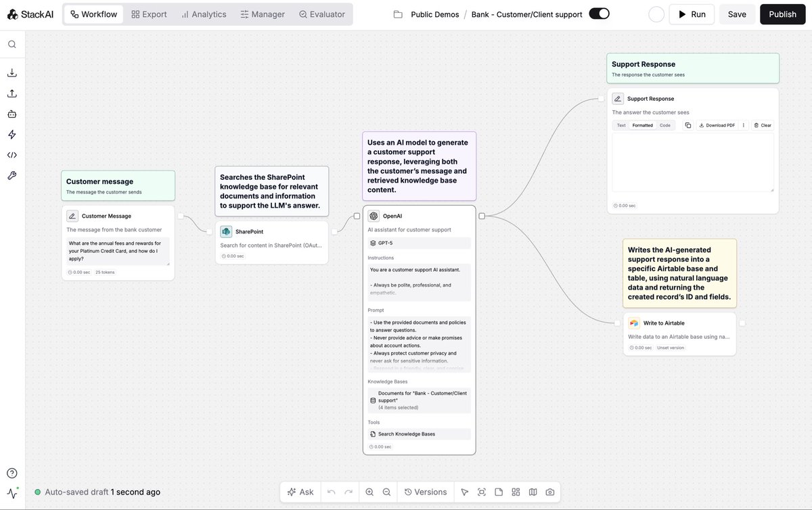812x510 pixels.
Task: Add a sticky note with note icon
Action: (x=499, y=492)
